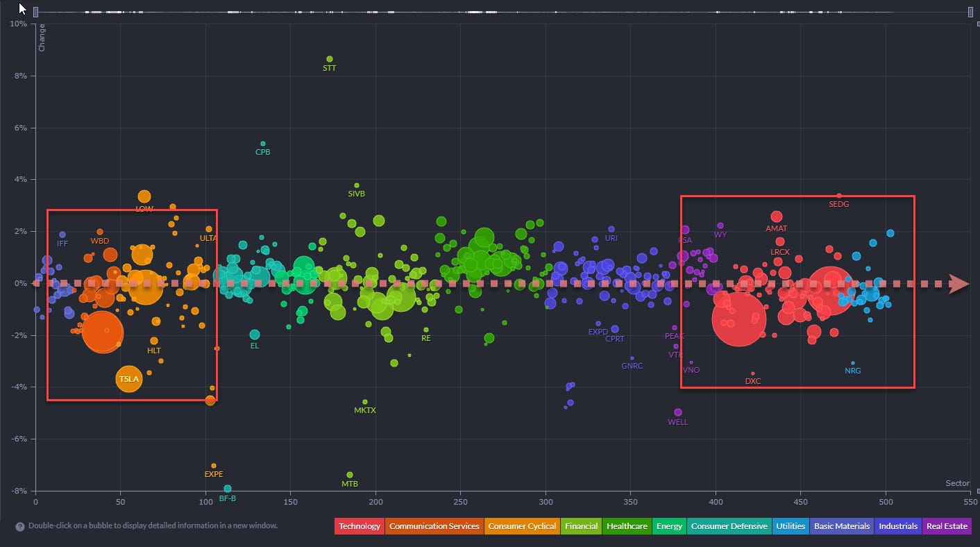
Task: Click the purple WELL bubble
Action: pyautogui.click(x=678, y=412)
